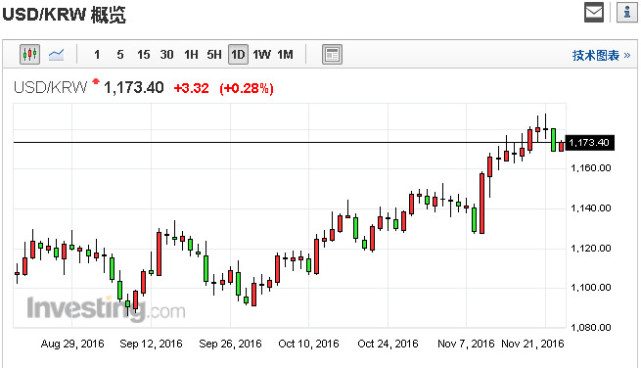Click the red live indicator near USD/KRW
The image size is (641, 368).
pos(96,81)
